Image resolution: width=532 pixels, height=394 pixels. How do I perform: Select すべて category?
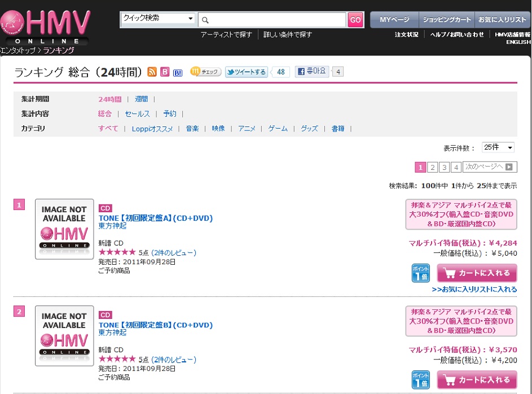click(108, 129)
